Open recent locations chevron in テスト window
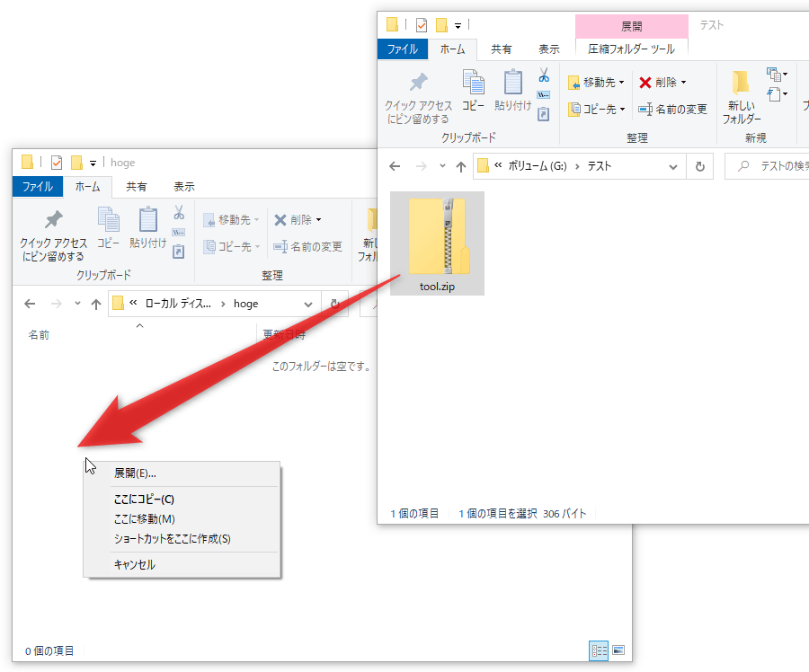 (442, 166)
